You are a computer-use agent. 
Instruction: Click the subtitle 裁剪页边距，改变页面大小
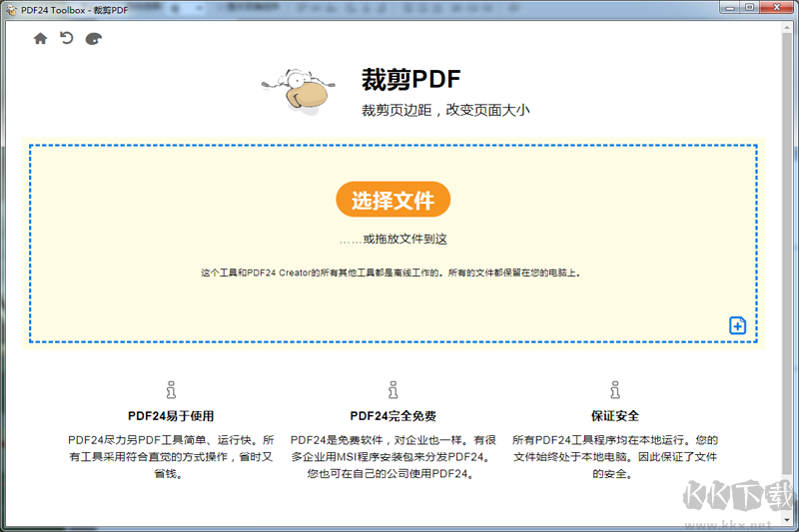[x=445, y=110]
